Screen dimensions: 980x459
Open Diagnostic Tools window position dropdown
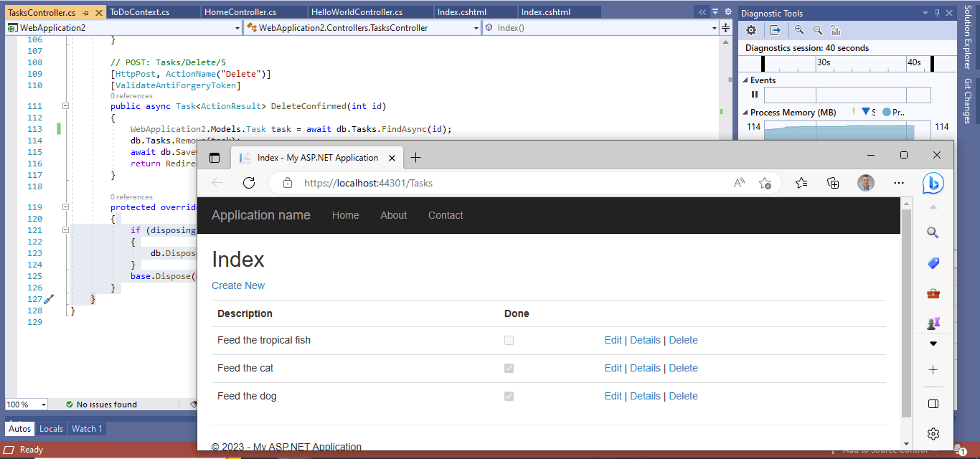pos(925,13)
